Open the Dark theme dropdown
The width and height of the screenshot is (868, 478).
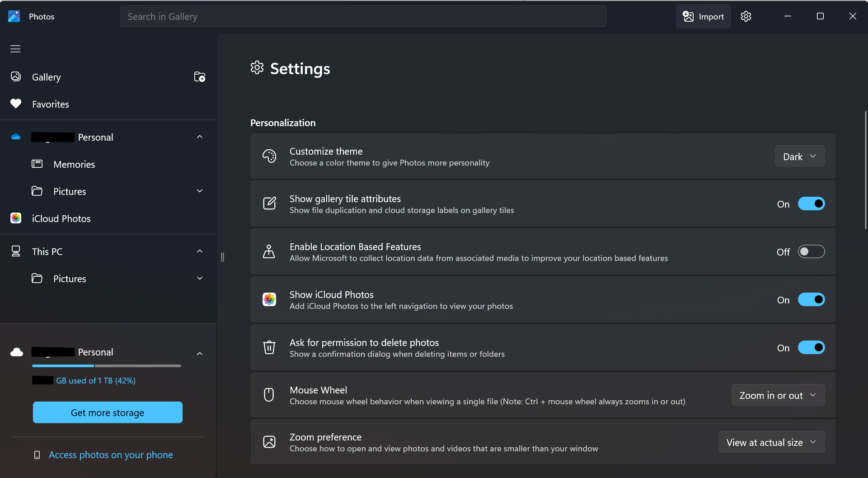[x=799, y=156]
